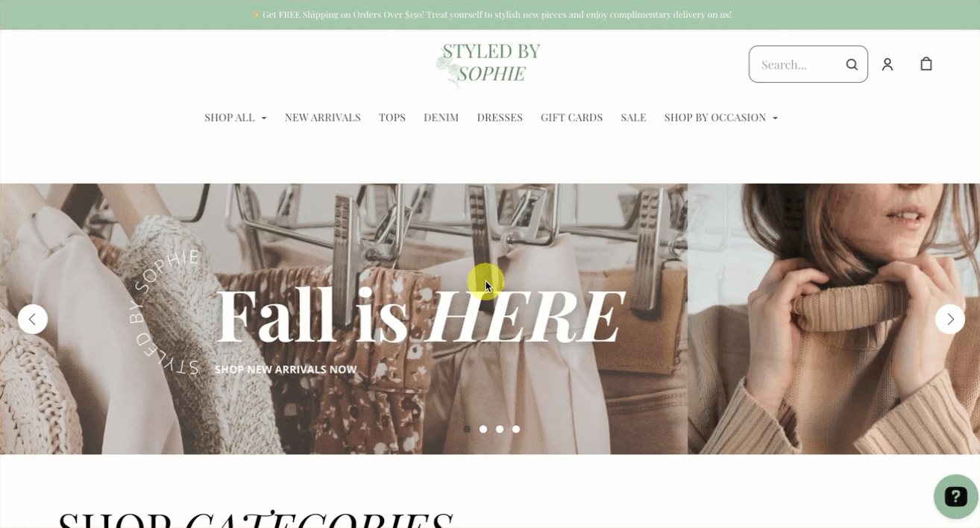Click the previous slide arrow
This screenshot has width=980, height=528.
tap(33, 319)
